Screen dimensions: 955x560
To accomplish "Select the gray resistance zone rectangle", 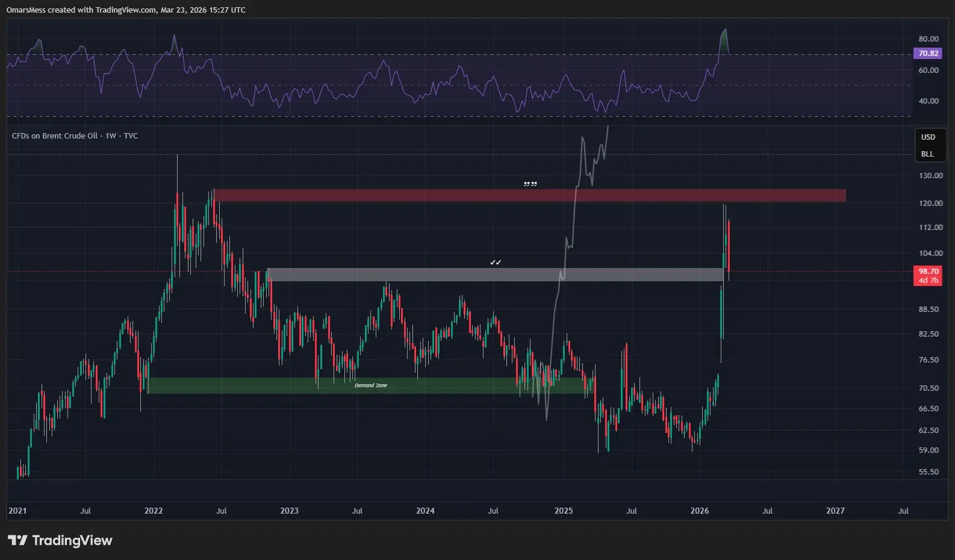I will tap(495, 275).
